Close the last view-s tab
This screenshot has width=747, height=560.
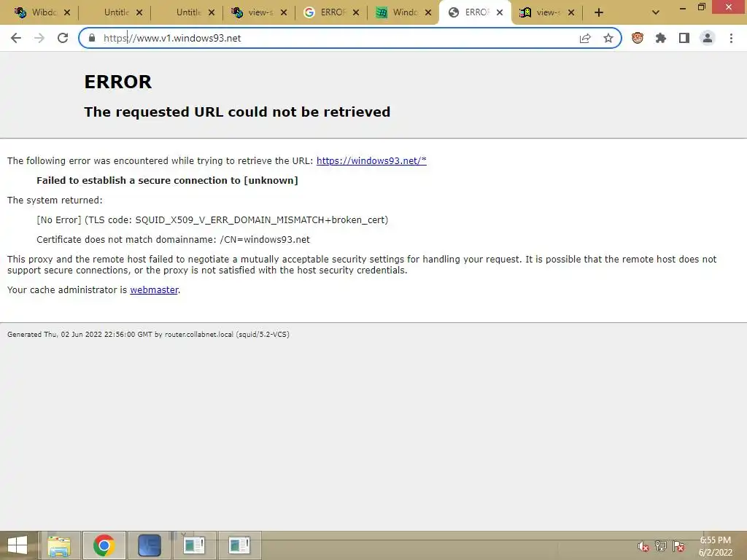click(571, 12)
